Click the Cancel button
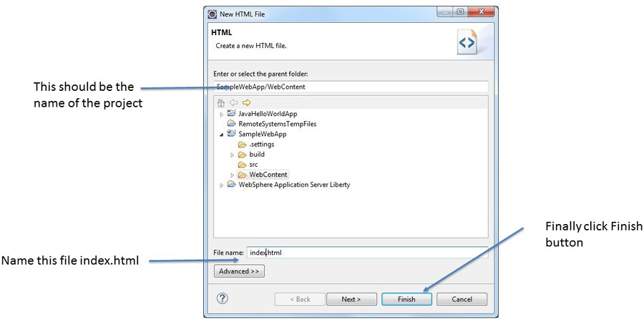This screenshot has width=644, height=325. coord(462,299)
